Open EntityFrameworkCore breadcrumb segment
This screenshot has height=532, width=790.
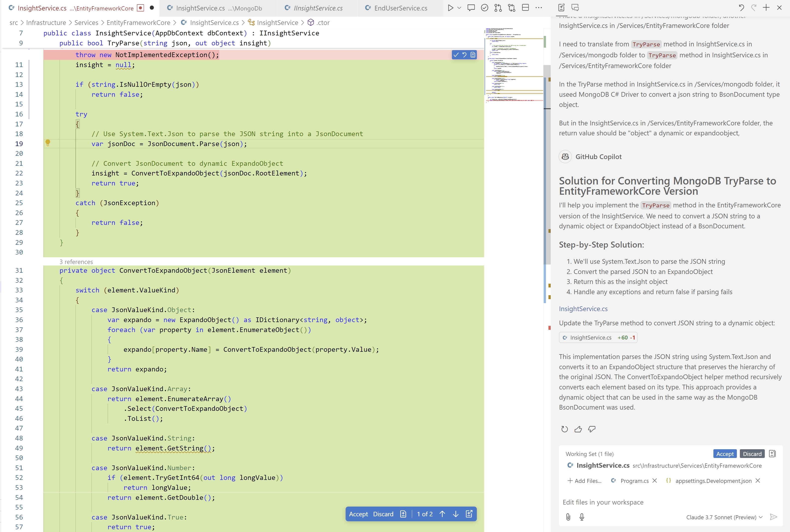coord(138,22)
